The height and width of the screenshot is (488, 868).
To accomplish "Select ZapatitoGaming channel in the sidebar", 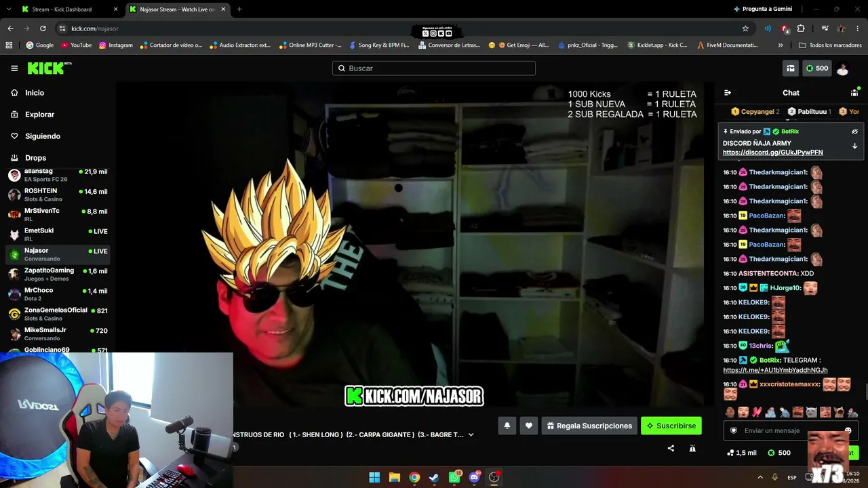I will point(58,274).
